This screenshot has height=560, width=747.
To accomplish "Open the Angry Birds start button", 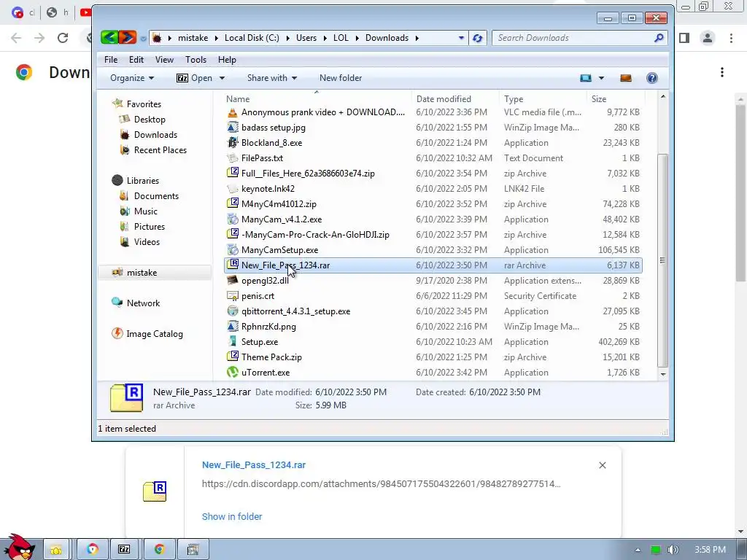I will [x=19, y=548].
